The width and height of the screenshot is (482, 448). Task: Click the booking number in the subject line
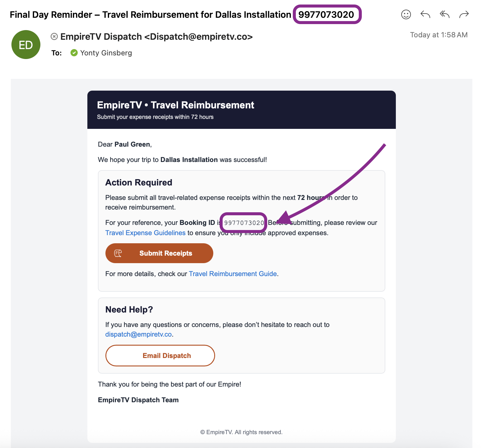click(x=326, y=14)
